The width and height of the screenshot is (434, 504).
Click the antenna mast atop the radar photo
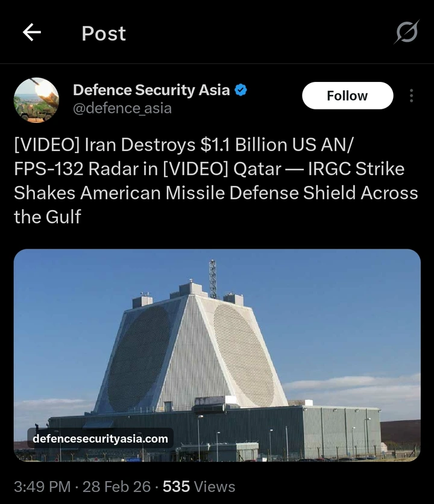tap(213, 278)
